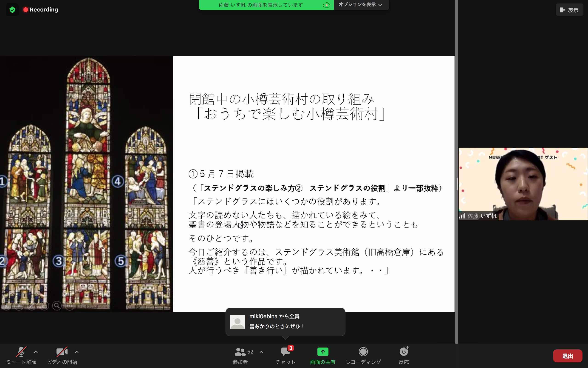Click the circled number 4 on the stained glass

118,181
